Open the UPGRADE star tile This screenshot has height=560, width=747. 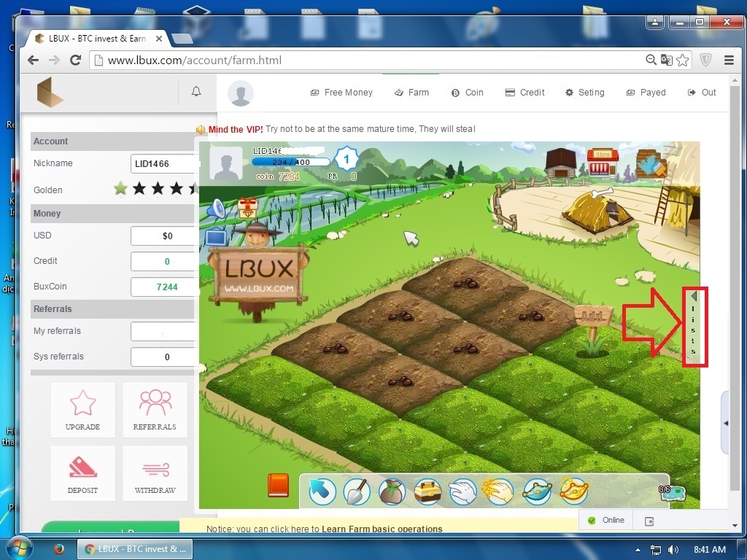(x=83, y=410)
